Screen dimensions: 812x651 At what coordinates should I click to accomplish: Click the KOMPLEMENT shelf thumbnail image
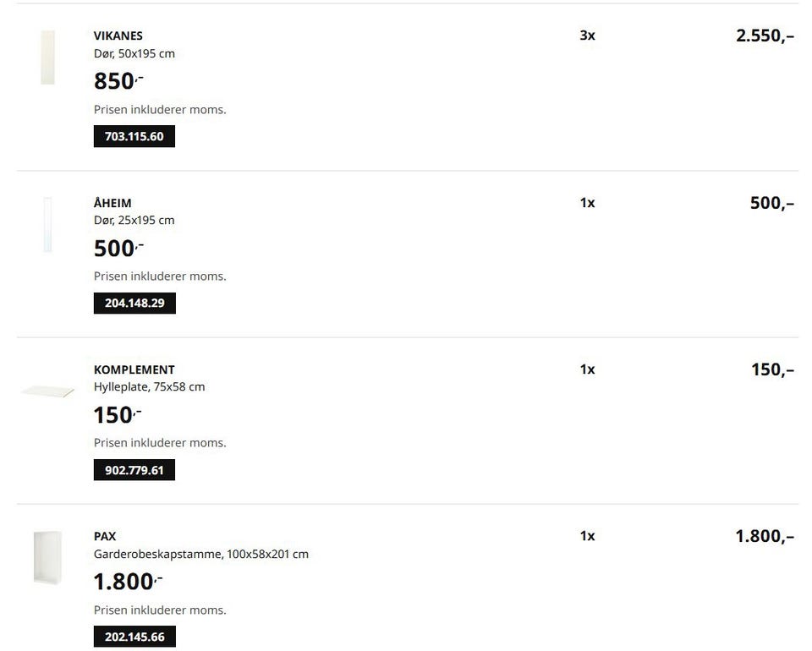click(47, 391)
